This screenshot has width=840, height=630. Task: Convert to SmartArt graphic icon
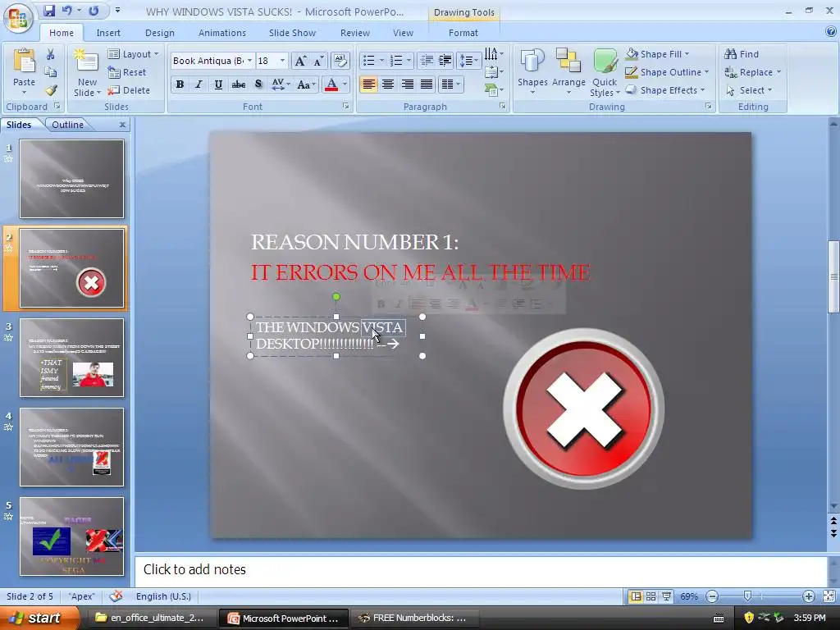click(x=493, y=90)
